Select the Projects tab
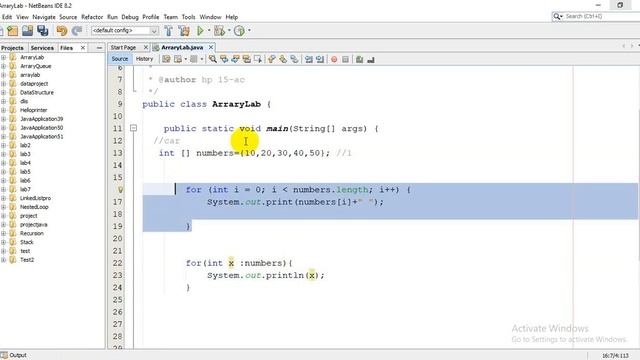This screenshot has height=360, width=640. click(x=13, y=48)
